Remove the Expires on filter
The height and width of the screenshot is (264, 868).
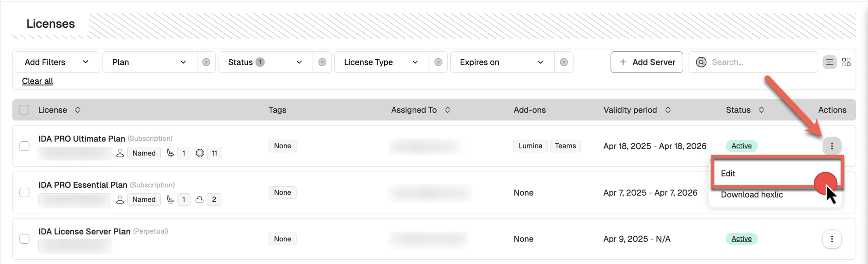(563, 62)
